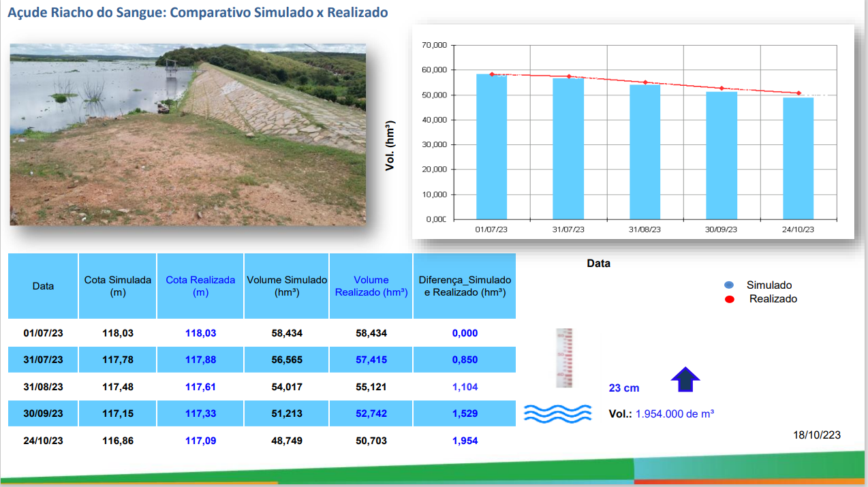The height and width of the screenshot is (487, 868).
Task: Click the 50,000 y-axis label
Action: (x=434, y=95)
